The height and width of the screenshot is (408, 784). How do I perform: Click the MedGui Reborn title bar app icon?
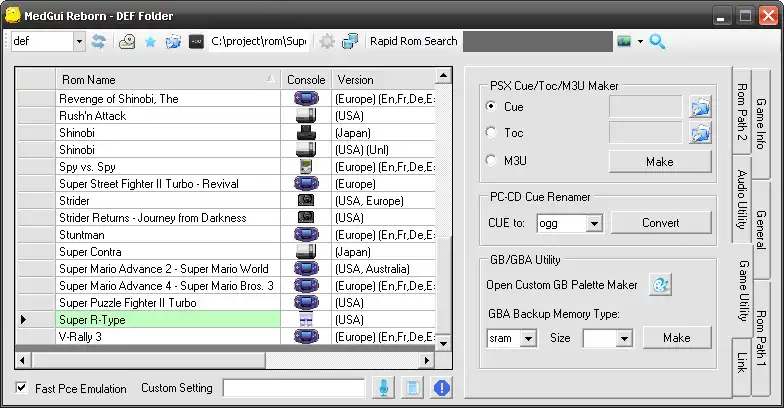12,15
